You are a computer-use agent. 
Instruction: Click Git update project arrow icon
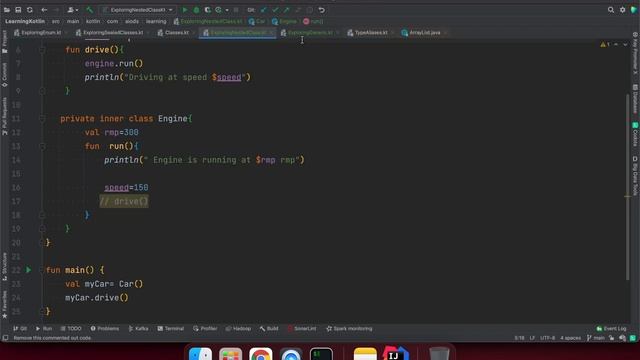coord(264,10)
